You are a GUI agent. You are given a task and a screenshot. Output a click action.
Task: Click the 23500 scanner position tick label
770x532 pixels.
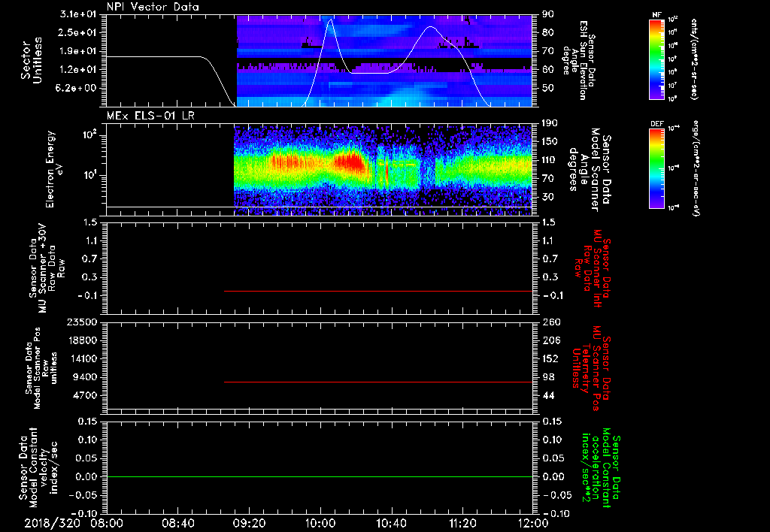click(x=82, y=322)
